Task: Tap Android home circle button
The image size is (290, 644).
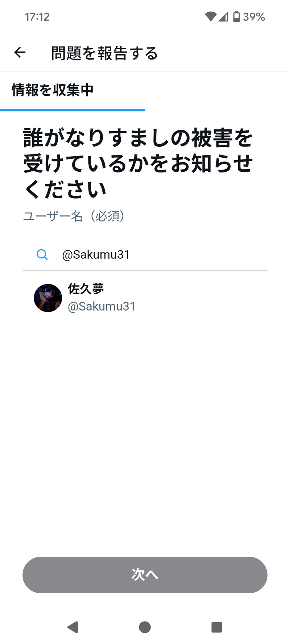Action: point(145,627)
